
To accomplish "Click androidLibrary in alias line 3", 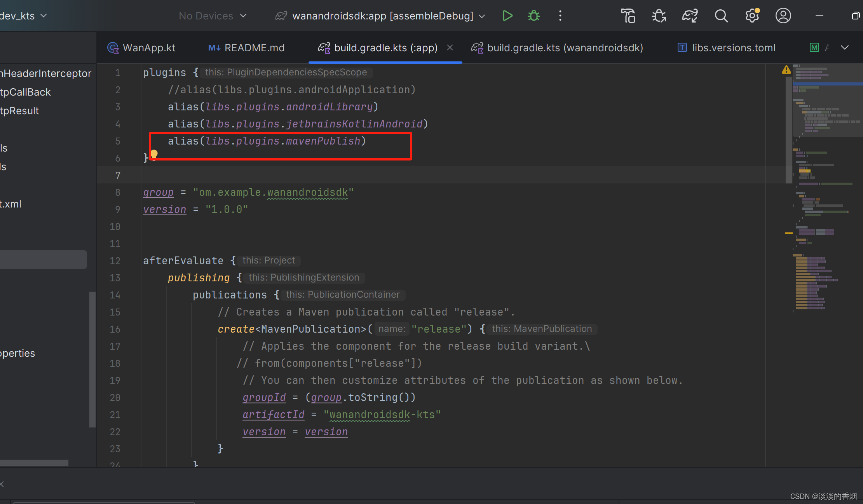I will 330,107.
